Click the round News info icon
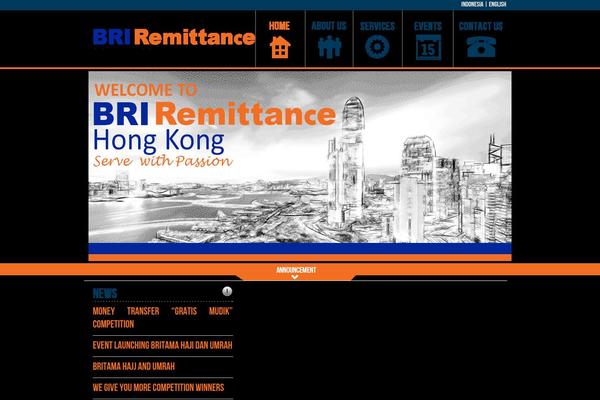 (x=227, y=291)
